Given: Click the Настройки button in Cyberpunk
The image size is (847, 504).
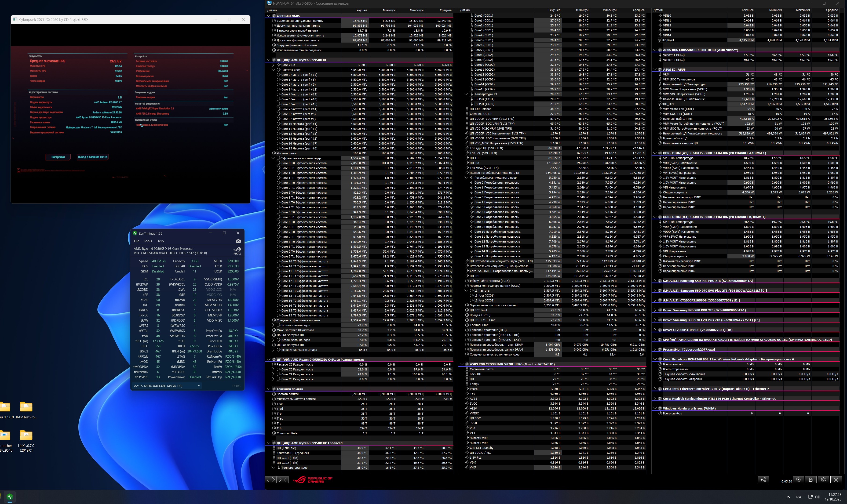Looking at the screenshot, I should pyautogui.click(x=58, y=157).
